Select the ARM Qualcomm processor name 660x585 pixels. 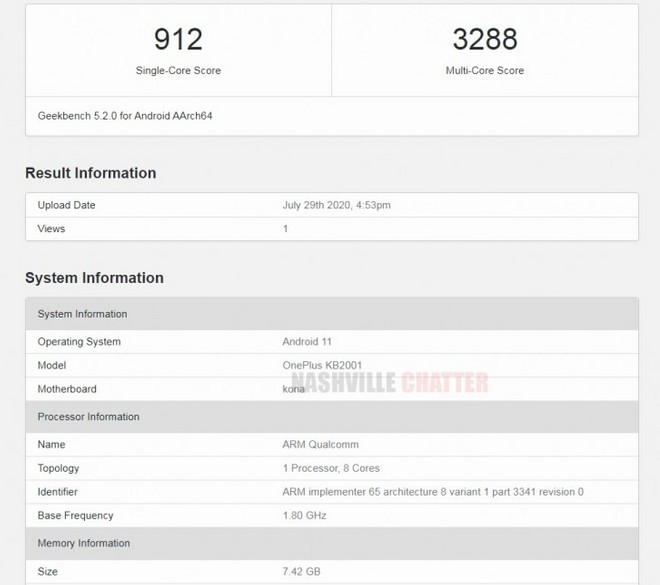click(321, 444)
